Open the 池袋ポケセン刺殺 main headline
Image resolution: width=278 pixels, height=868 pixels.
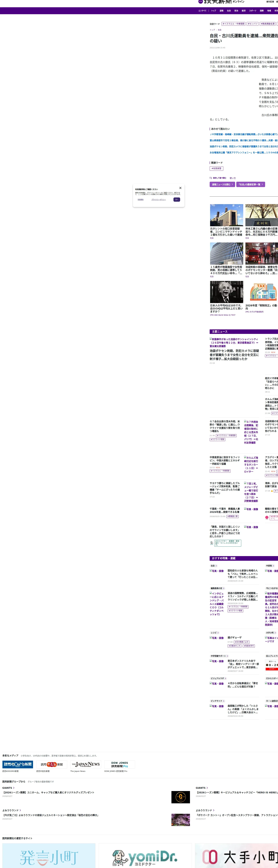pos(234,355)
